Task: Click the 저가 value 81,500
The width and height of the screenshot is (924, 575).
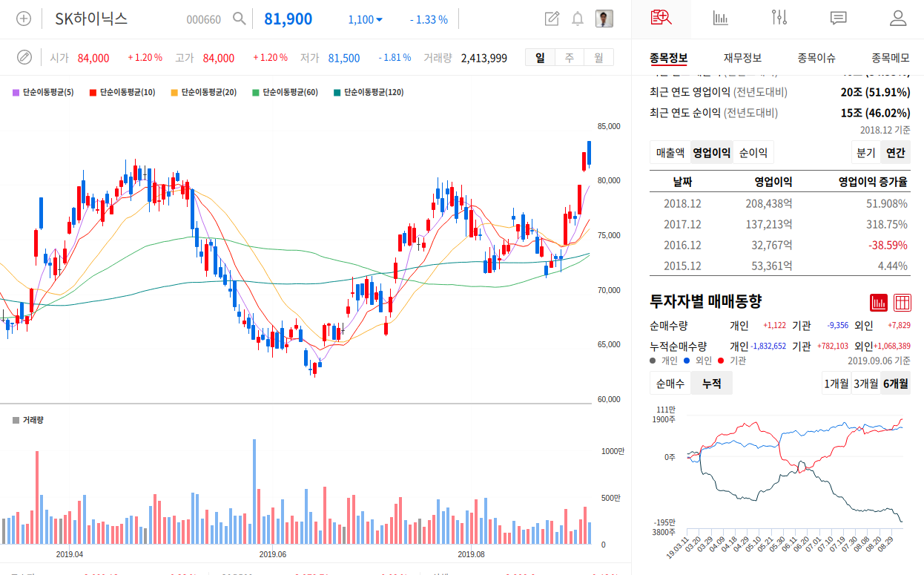Action: point(344,58)
